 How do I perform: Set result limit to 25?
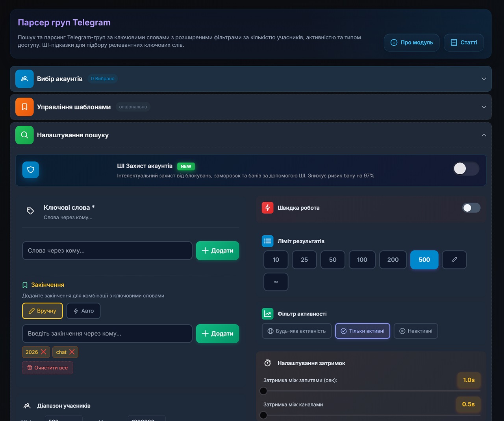tap(304, 260)
